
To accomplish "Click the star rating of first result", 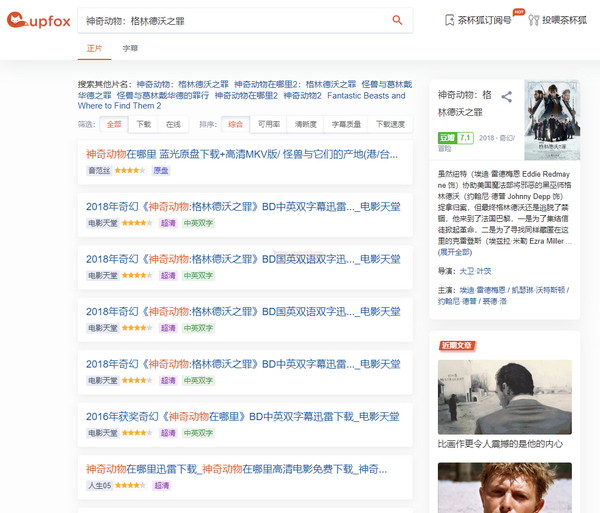I will coord(130,171).
